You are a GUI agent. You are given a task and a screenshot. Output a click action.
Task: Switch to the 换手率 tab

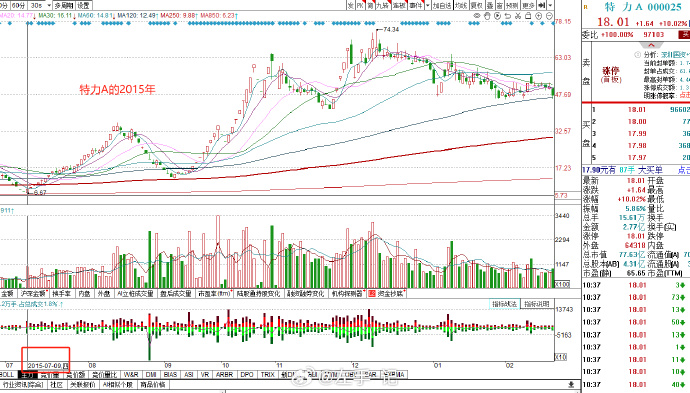62,294
